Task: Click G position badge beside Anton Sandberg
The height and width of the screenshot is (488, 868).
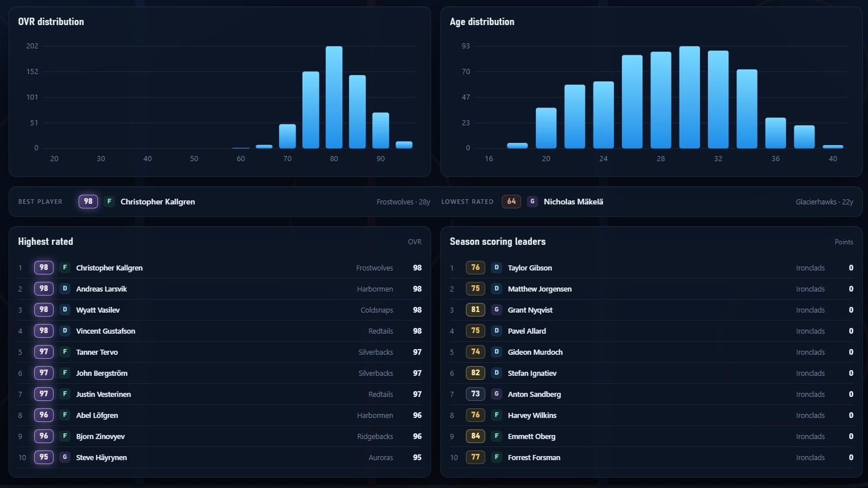Action: (x=496, y=394)
